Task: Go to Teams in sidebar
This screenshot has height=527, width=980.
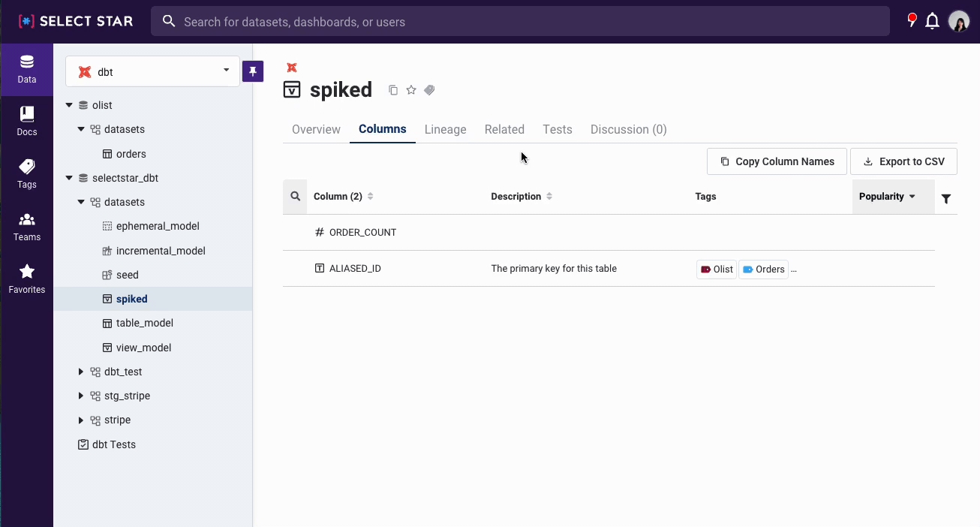Action: (x=27, y=226)
